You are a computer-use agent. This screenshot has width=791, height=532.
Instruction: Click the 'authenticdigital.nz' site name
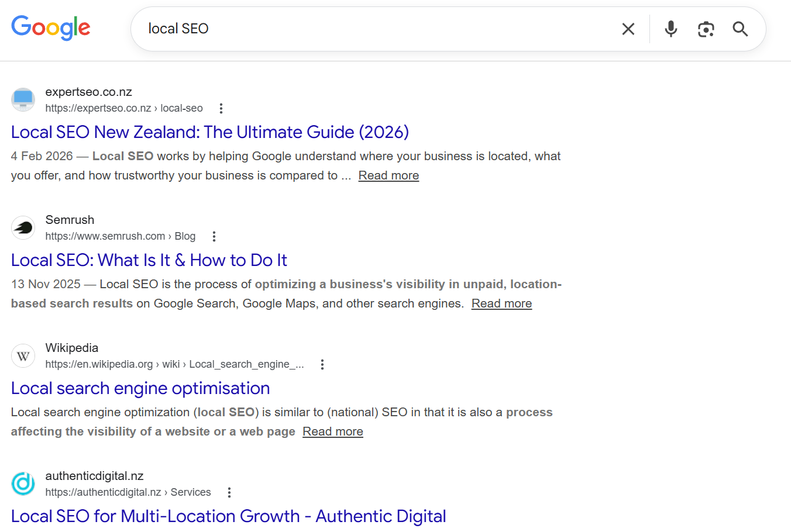coord(95,476)
